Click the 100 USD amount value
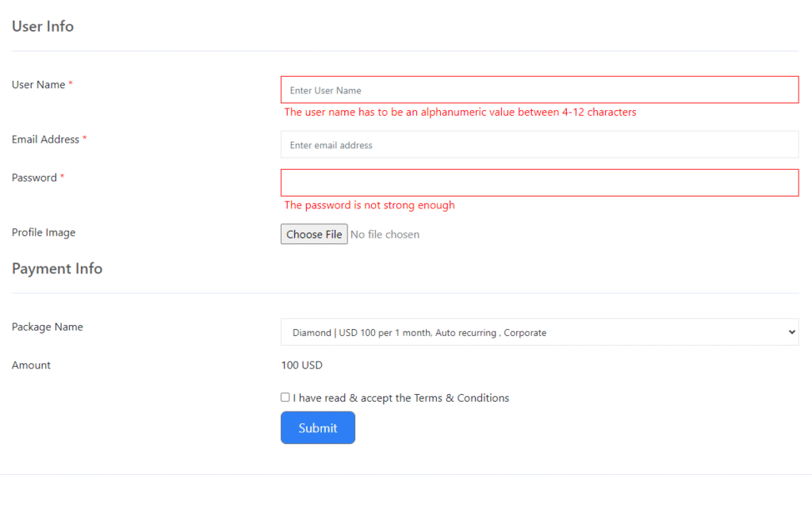Image resolution: width=812 pixels, height=520 pixels. 301,365
